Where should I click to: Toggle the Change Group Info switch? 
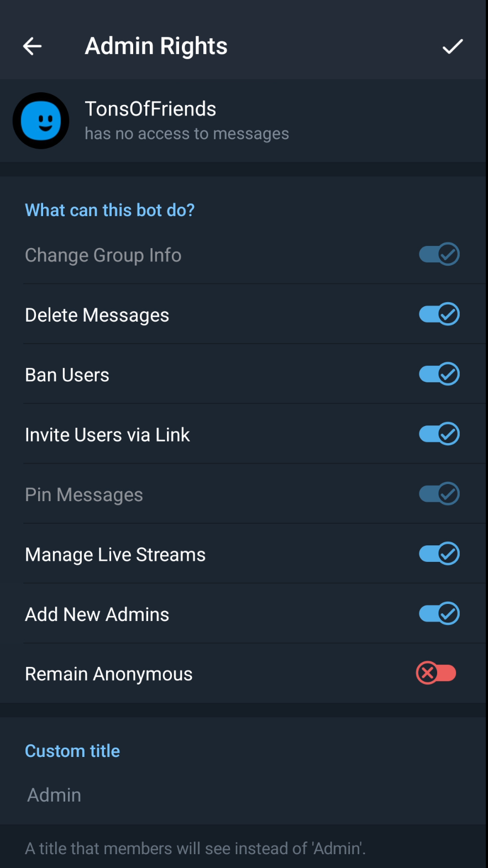439,255
